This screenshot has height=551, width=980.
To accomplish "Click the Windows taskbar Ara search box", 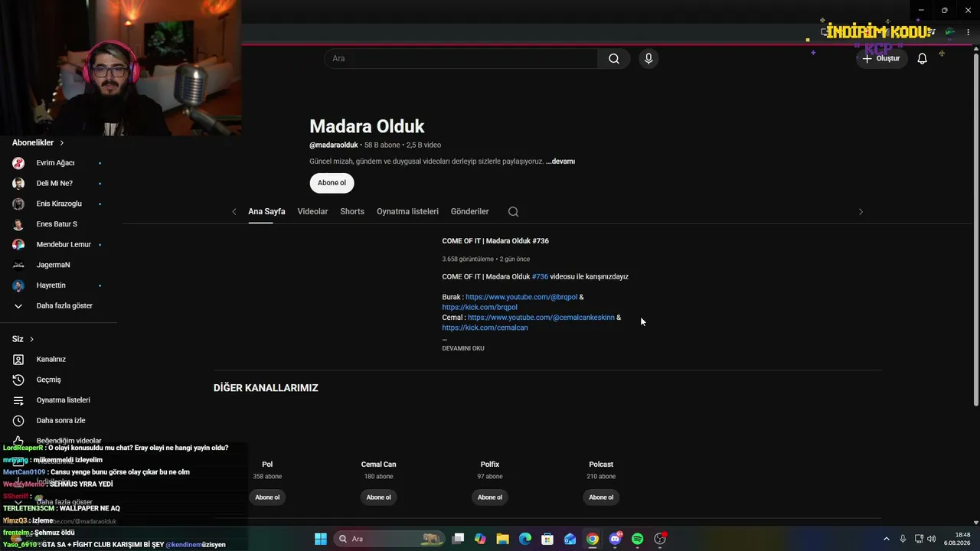I will coord(390,539).
